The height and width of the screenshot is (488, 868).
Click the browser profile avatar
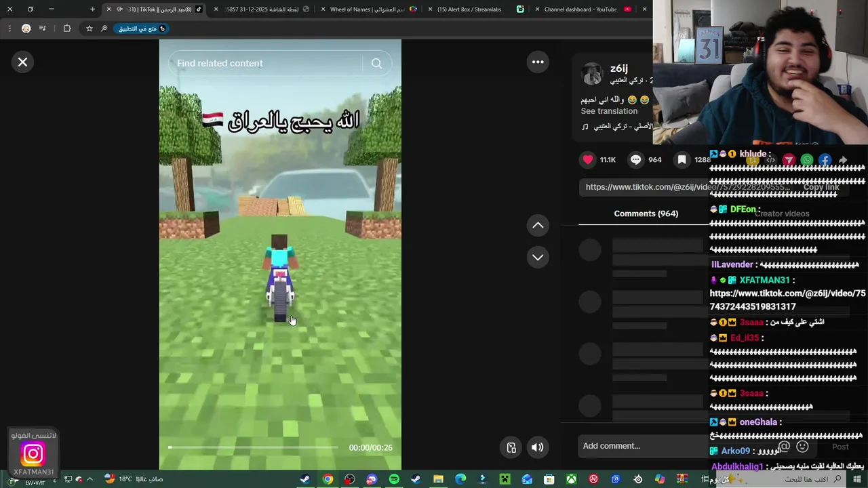tap(26, 28)
